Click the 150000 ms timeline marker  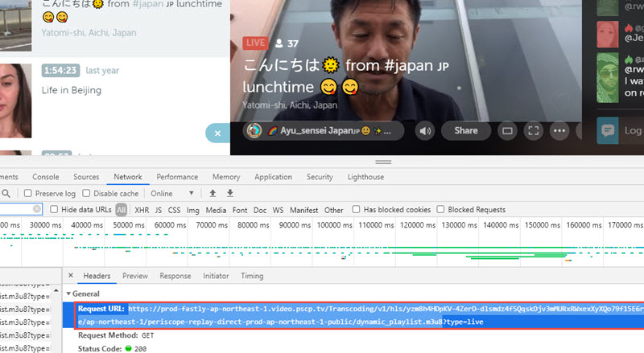click(543, 225)
